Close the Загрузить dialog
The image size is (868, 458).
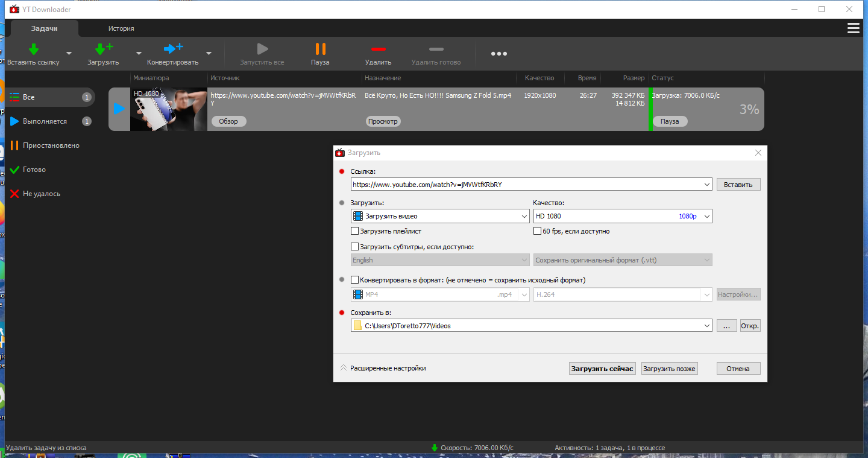(x=758, y=153)
